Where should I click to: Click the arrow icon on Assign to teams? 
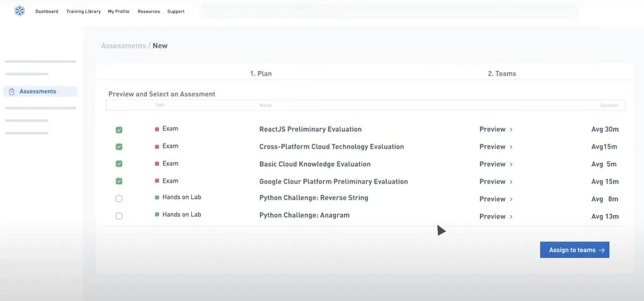pyautogui.click(x=602, y=250)
